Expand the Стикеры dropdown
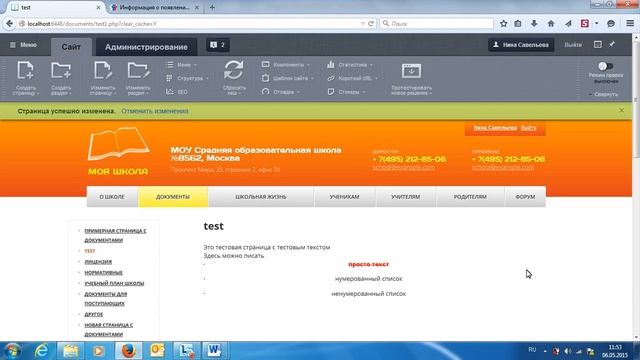Image resolution: width=640 pixels, height=360 pixels. point(347,92)
